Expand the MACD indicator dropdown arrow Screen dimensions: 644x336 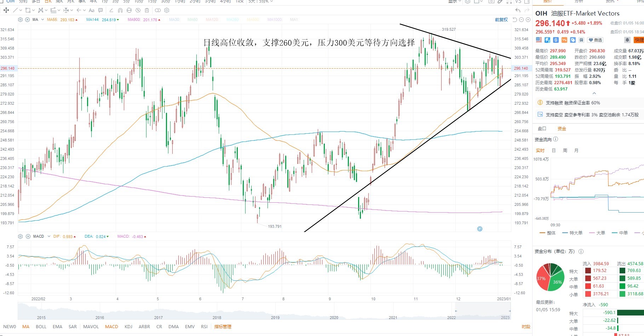[x=49, y=236]
